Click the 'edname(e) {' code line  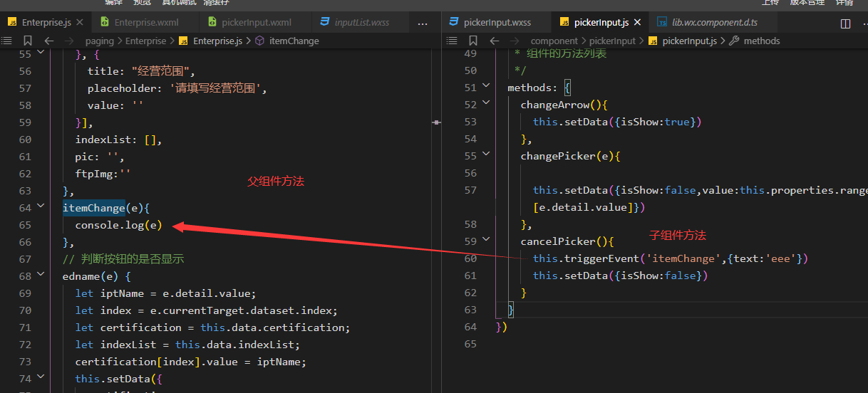pos(97,276)
